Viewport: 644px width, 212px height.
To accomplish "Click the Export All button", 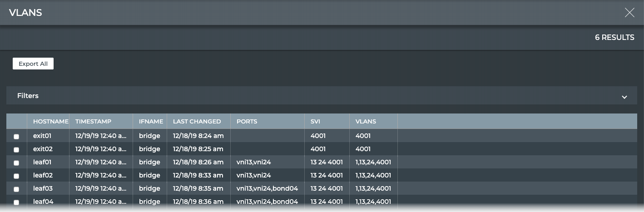I will [x=33, y=64].
